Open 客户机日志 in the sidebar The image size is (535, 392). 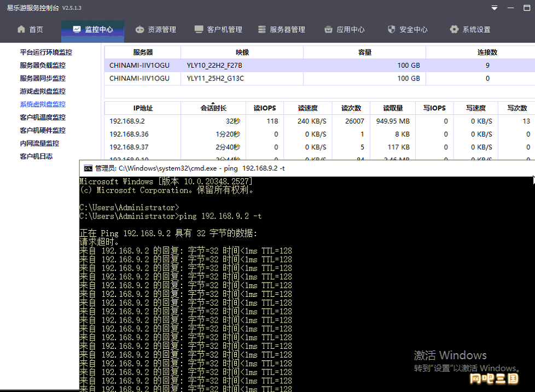[x=36, y=156]
